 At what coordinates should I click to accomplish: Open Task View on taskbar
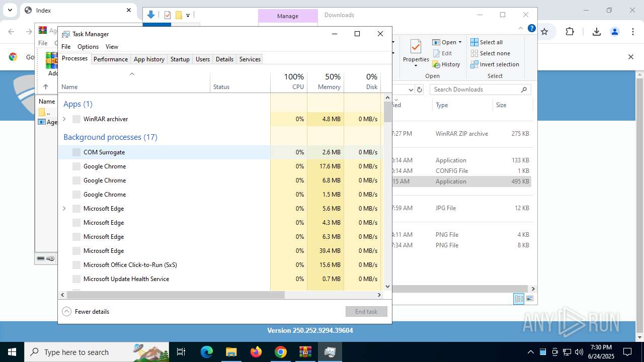181,352
